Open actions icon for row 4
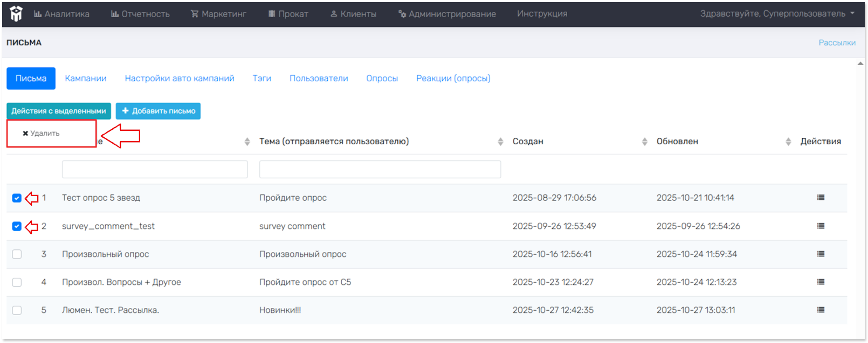This screenshot has height=343, width=868. tap(820, 282)
